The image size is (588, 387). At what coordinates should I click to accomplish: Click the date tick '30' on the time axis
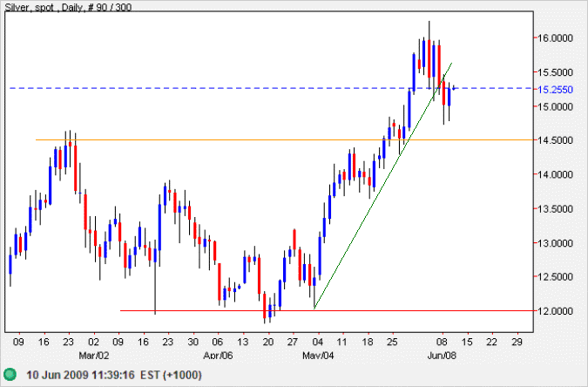pos(193,342)
